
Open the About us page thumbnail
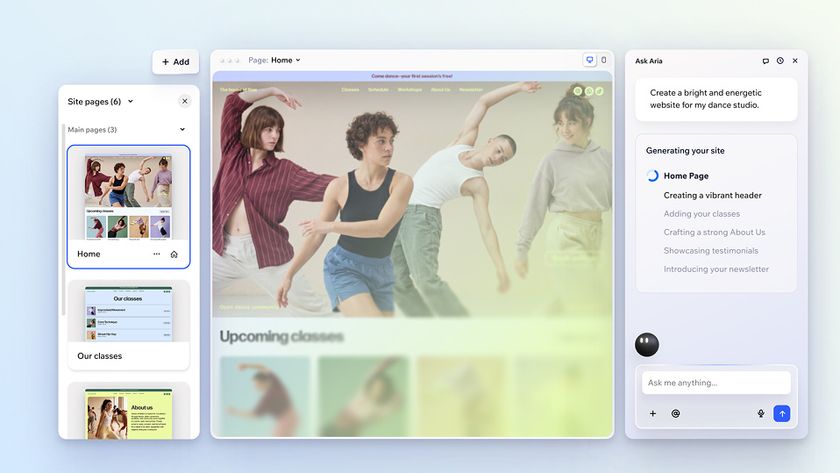[x=129, y=414]
